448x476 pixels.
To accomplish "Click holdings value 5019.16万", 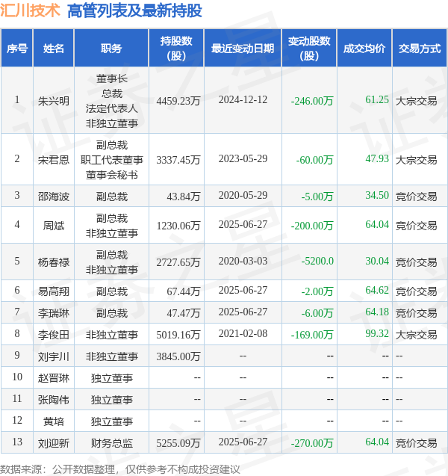I will coord(178,335).
